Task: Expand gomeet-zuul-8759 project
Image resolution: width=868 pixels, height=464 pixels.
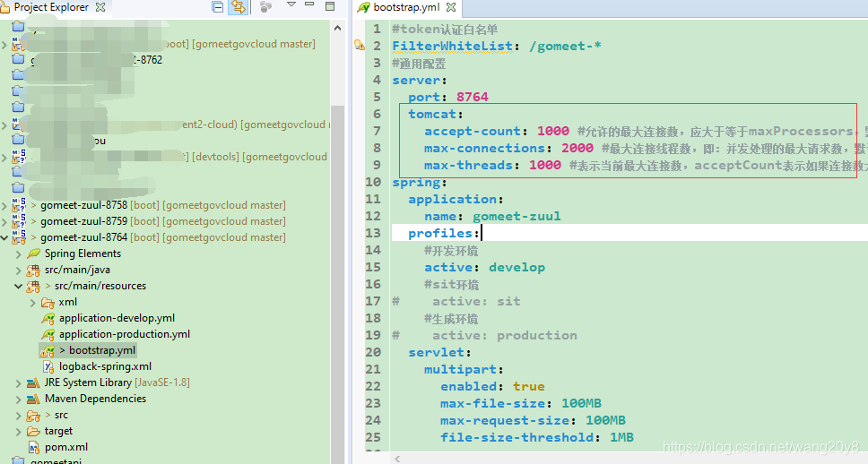Action: pyautogui.click(x=5, y=221)
